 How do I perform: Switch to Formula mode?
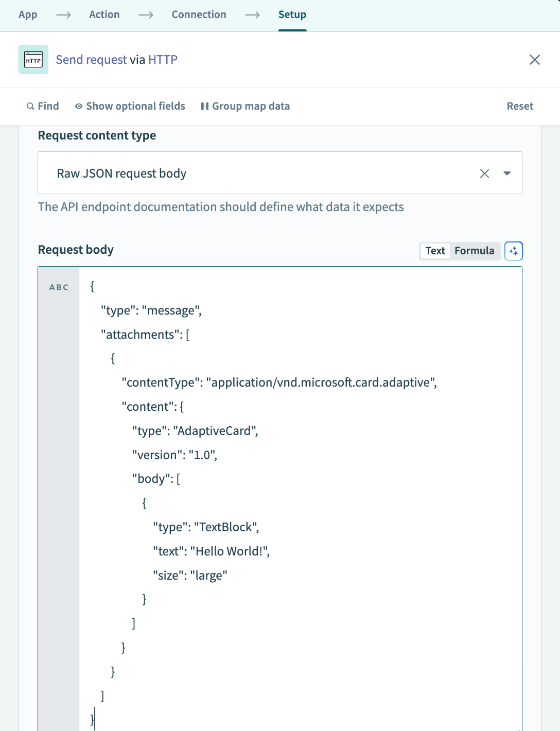click(x=474, y=251)
